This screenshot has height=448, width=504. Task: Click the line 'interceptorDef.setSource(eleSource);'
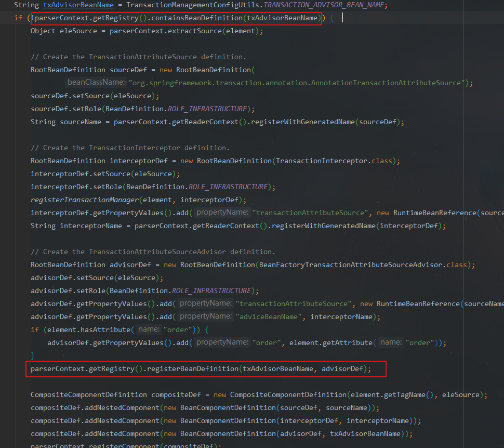(x=105, y=174)
